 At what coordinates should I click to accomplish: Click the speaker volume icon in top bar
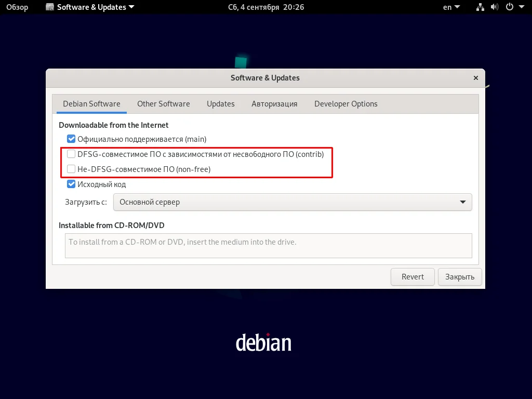(494, 7)
